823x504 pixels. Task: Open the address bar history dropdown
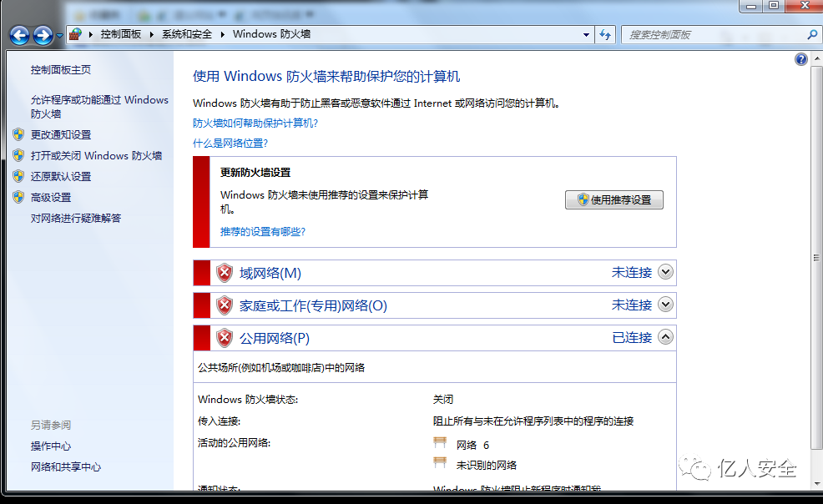pos(586,34)
